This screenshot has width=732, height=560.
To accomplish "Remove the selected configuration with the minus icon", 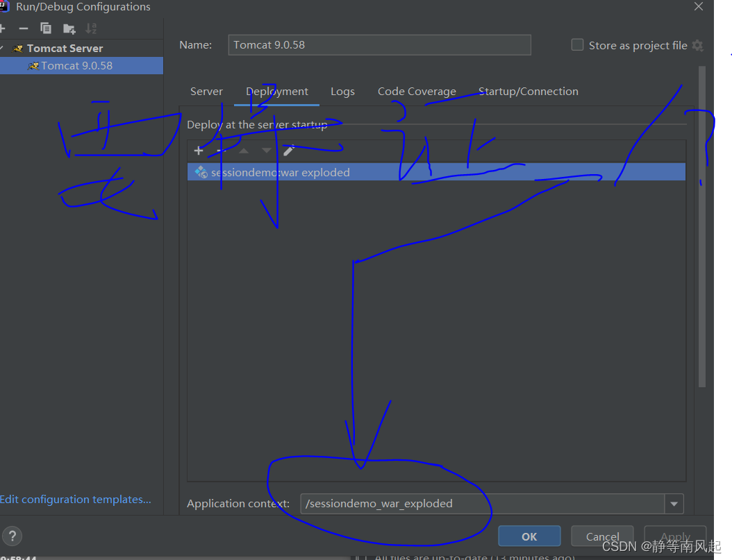I will [x=24, y=29].
